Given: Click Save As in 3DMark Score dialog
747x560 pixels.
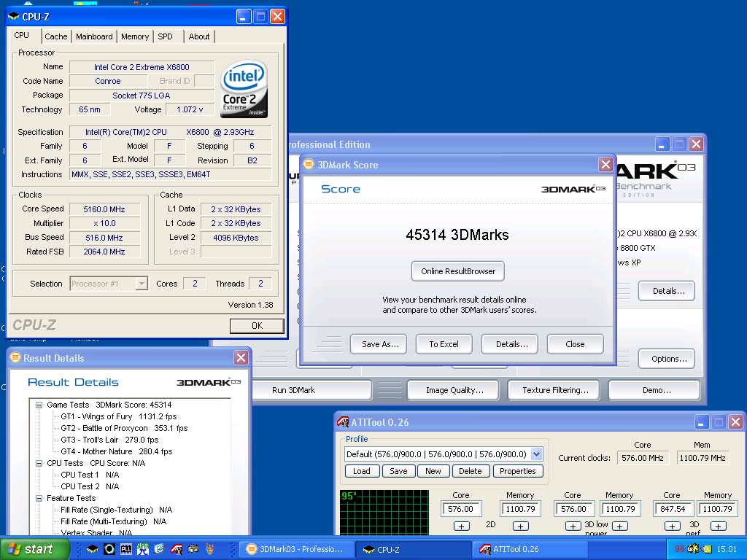Looking at the screenshot, I should tap(379, 344).
